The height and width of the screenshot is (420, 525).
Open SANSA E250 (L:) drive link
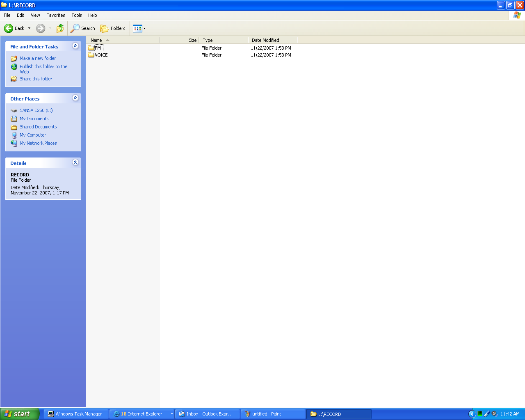click(x=36, y=110)
